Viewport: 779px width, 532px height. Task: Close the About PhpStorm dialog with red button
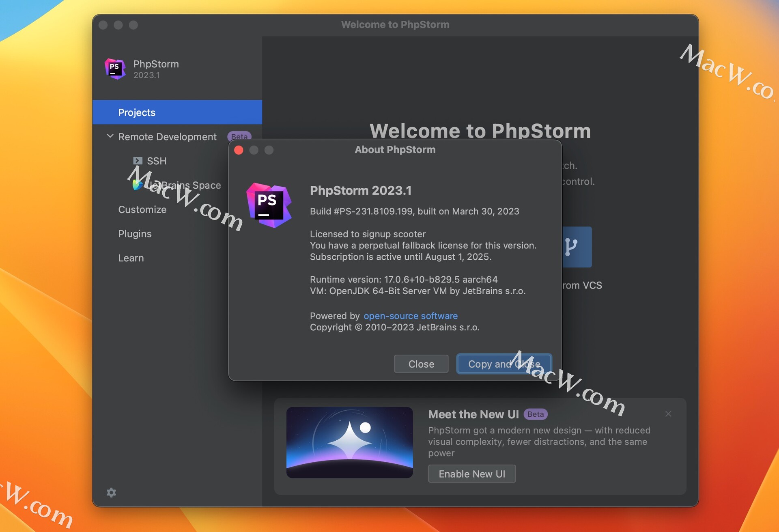click(239, 150)
